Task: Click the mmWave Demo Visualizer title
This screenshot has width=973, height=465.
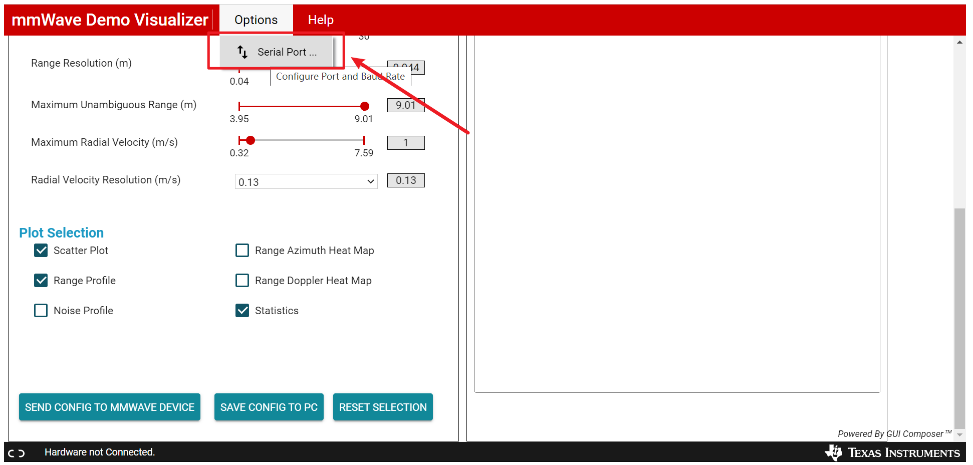Action: coord(110,20)
